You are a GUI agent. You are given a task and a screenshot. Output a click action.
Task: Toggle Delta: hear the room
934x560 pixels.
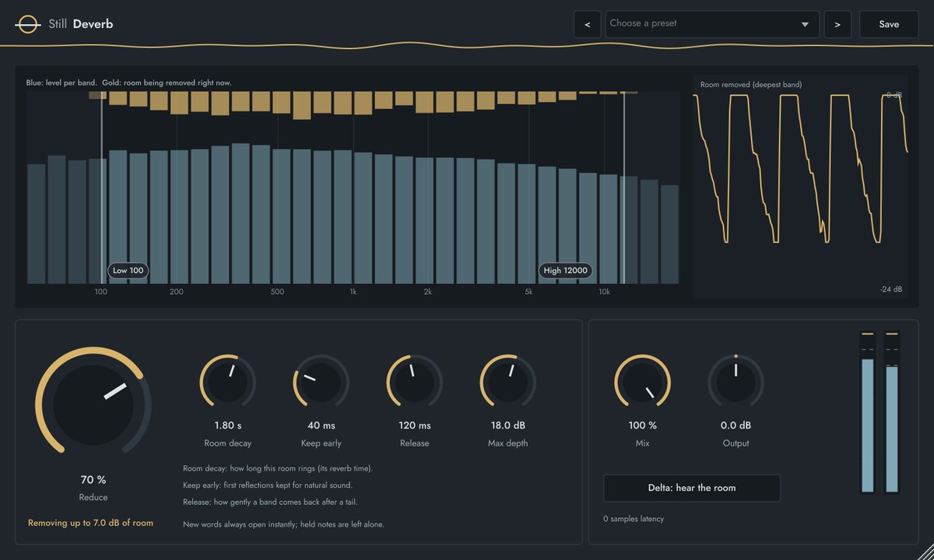point(692,488)
